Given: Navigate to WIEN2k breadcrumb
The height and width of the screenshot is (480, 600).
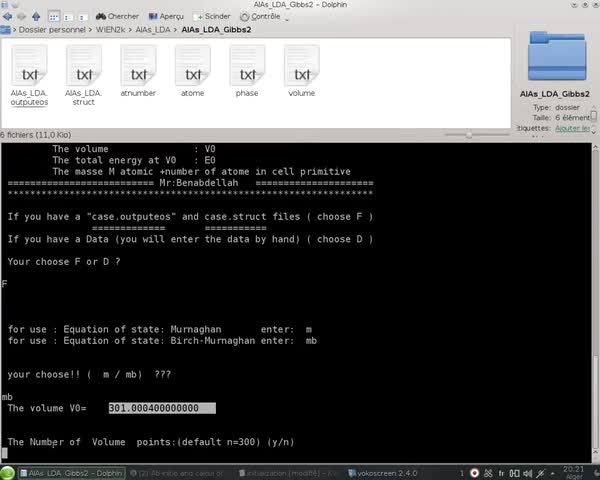Looking at the screenshot, I should point(110,29).
